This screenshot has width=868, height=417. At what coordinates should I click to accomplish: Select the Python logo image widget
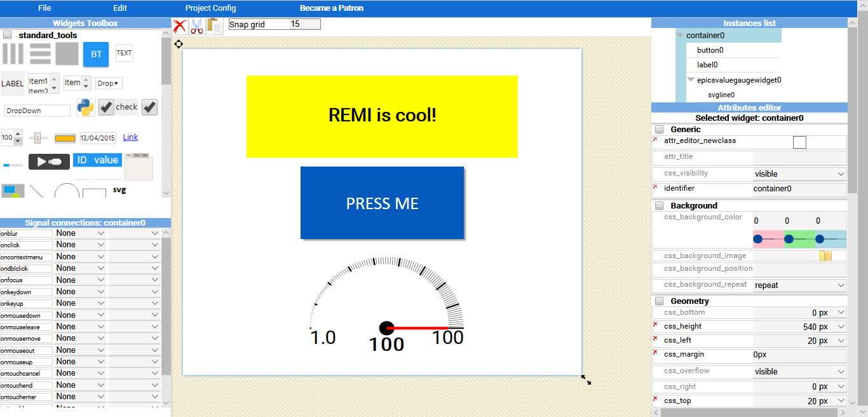[86, 107]
